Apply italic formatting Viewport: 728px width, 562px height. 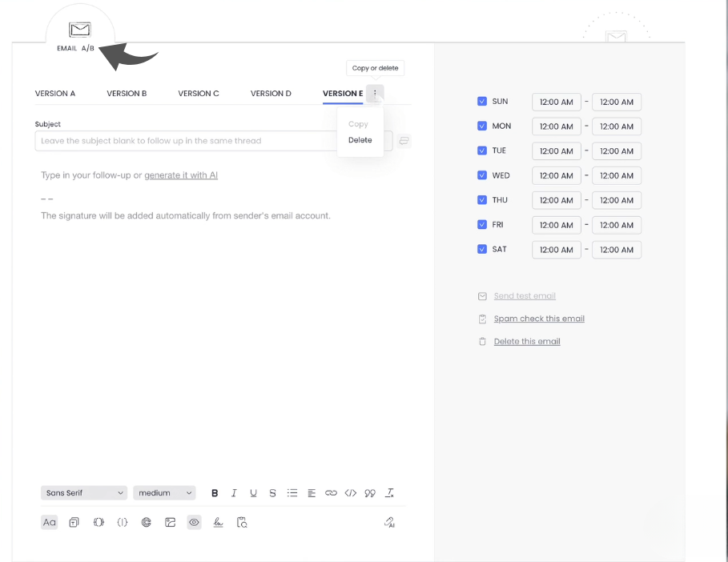pyautogui.click(x=234, y=493)
